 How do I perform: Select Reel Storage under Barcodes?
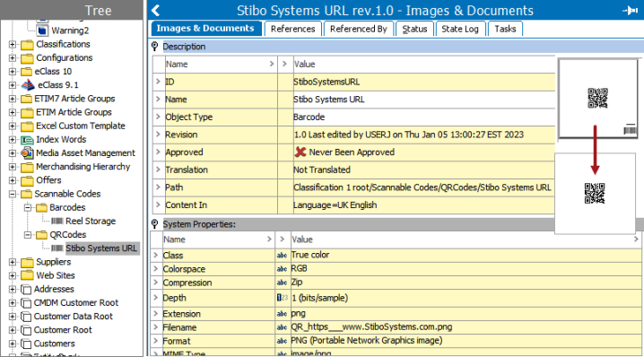(91, 221)
